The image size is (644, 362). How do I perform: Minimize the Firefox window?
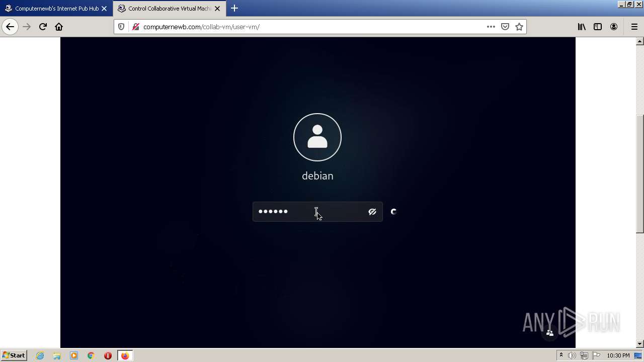coord(622,5)
